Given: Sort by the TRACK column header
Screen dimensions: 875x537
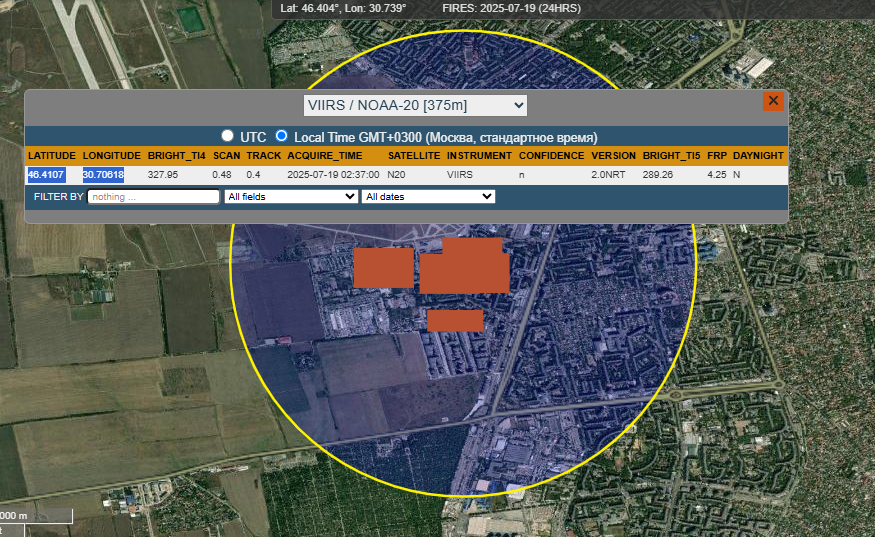Looking at the screenshot, I should click(263, 156).
